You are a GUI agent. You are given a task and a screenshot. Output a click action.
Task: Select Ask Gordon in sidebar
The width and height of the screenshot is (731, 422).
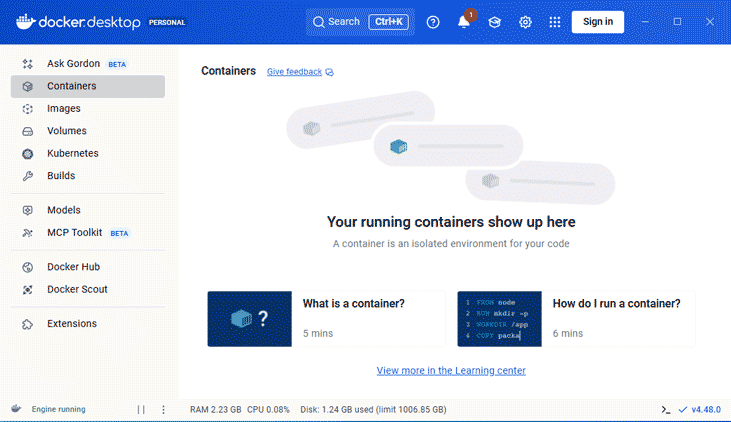pos(73,64)
